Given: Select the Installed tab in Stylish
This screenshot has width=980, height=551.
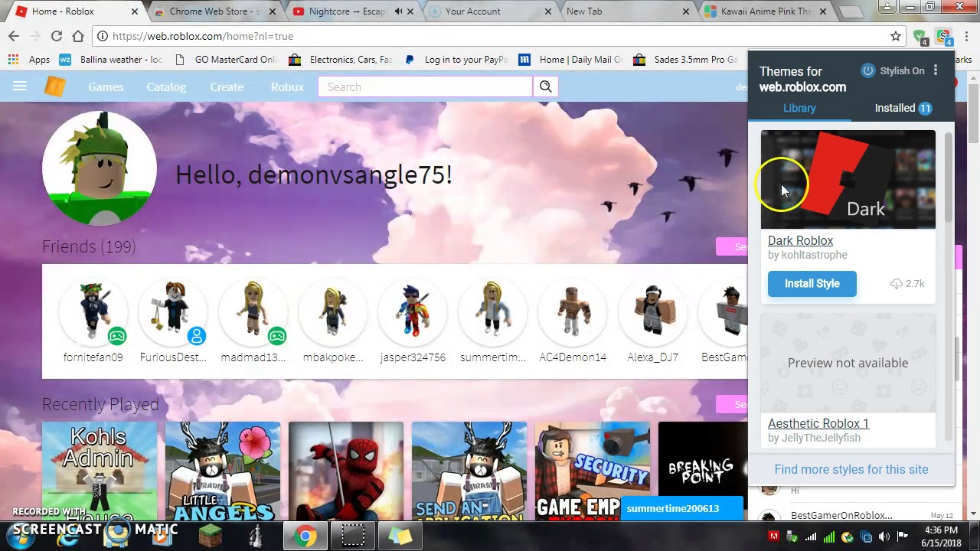Looking at the screenshot, I should pos(903,108).
